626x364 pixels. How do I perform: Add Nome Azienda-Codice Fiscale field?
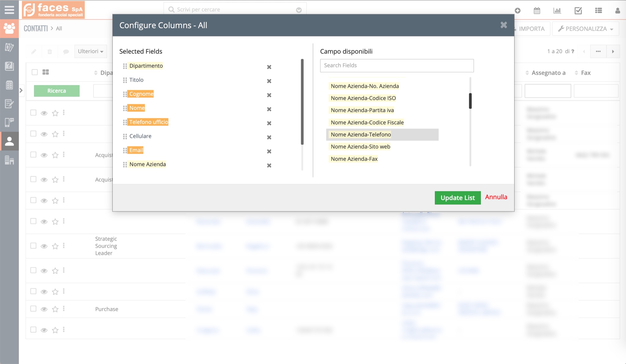click(x=367, y=122)
